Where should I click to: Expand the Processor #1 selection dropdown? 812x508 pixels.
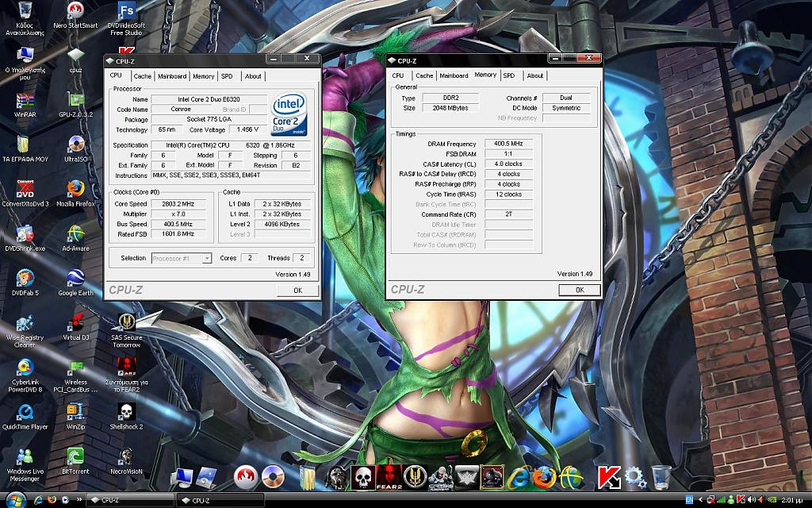pyautogui.click(x=207, y=258)
